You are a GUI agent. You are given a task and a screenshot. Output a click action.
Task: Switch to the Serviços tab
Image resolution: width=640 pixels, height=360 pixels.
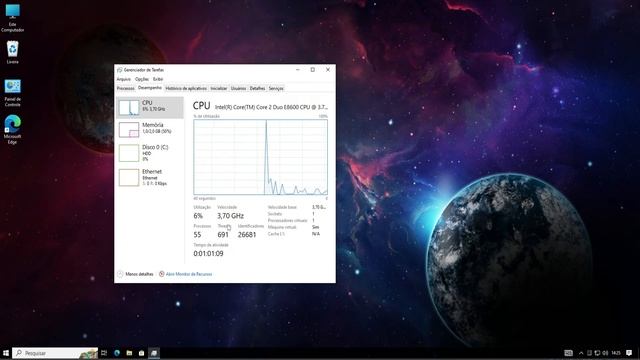coord(276,88)
